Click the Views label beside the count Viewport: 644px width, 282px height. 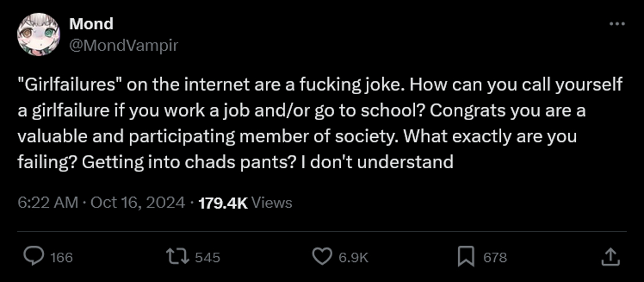click(271, 203)
